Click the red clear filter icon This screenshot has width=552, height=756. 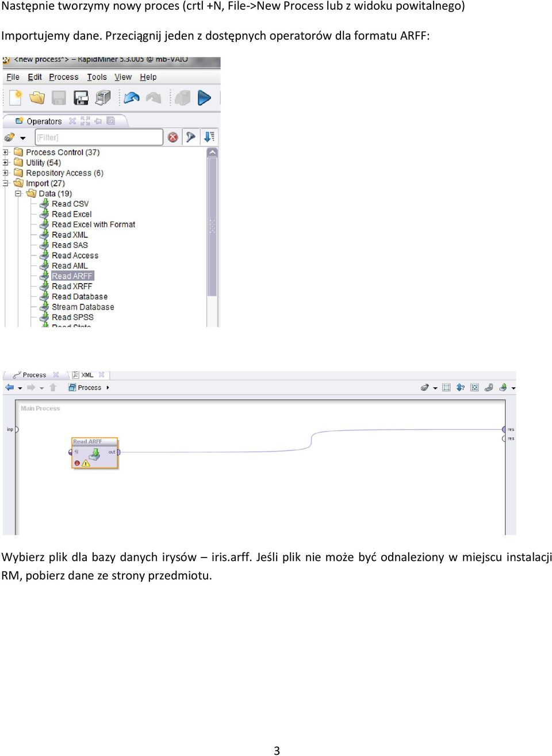[172, 137]
